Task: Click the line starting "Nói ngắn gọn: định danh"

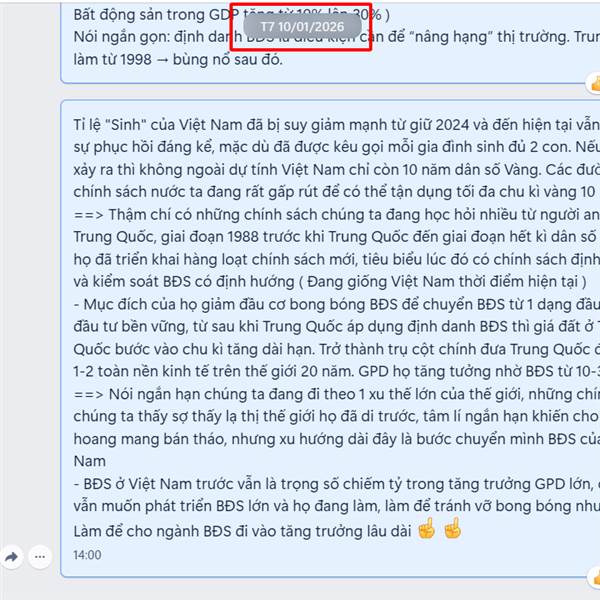Action: tap(337, 37)
